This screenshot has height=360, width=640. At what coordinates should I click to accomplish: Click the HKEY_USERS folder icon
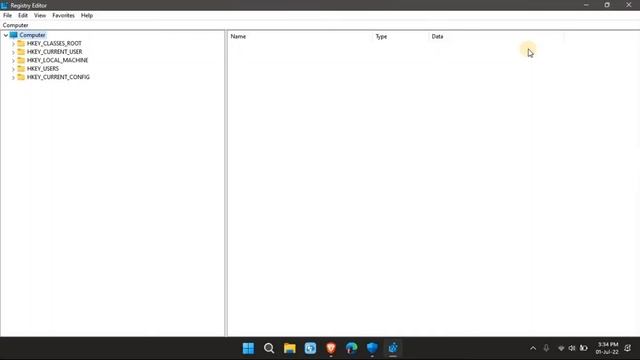(21, 69)
